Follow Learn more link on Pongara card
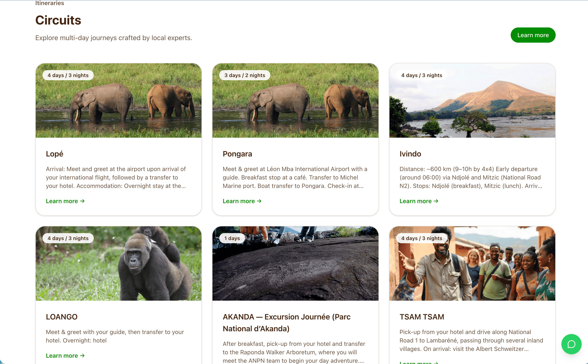588x364 pixels. (x=242, y=201)
